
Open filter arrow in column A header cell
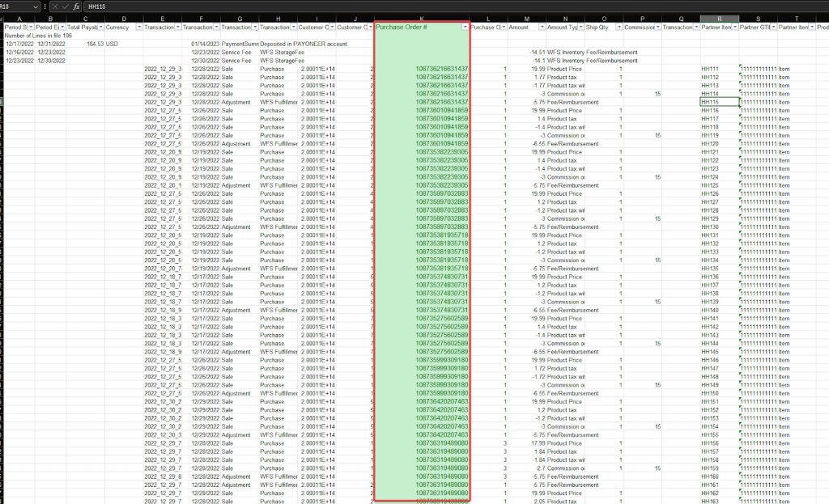click(x=30, y=27)
